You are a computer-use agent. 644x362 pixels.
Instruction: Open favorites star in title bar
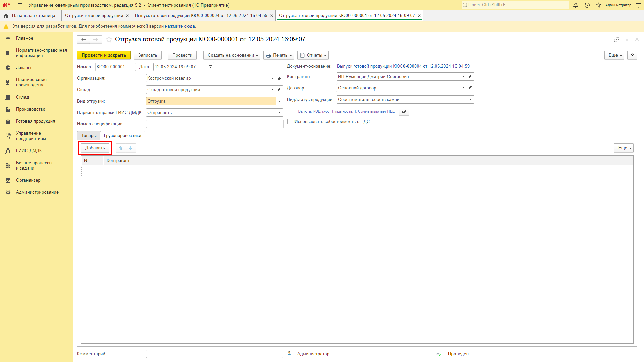[598, 5]
